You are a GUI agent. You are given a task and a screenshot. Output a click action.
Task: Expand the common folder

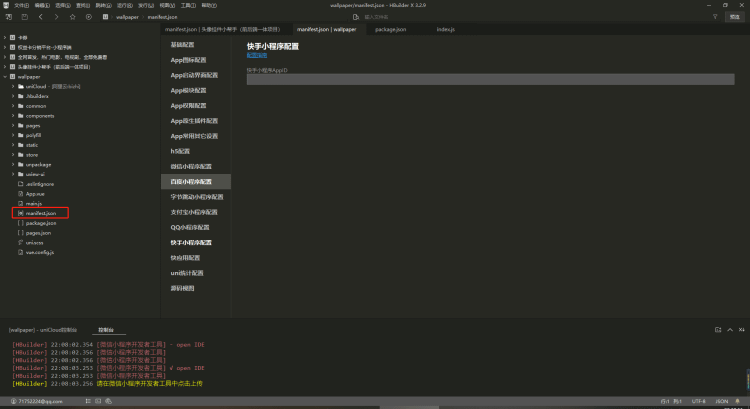click(13, 106)
